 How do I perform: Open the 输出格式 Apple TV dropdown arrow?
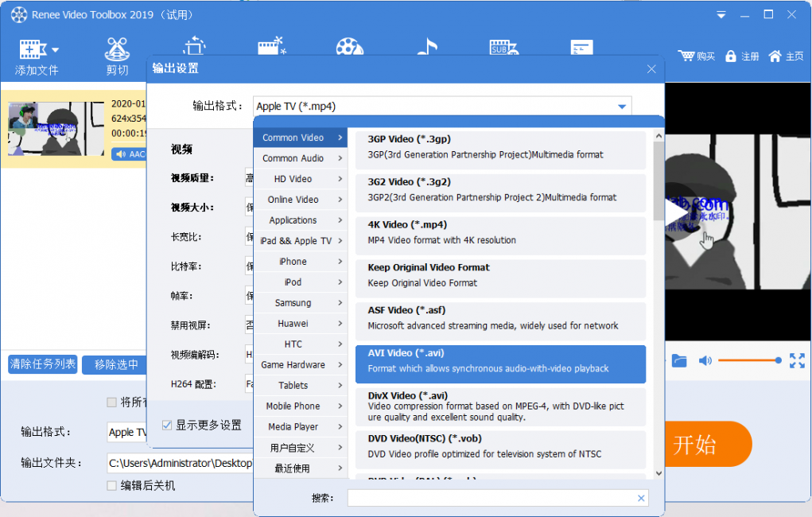(x=622, y=107)
